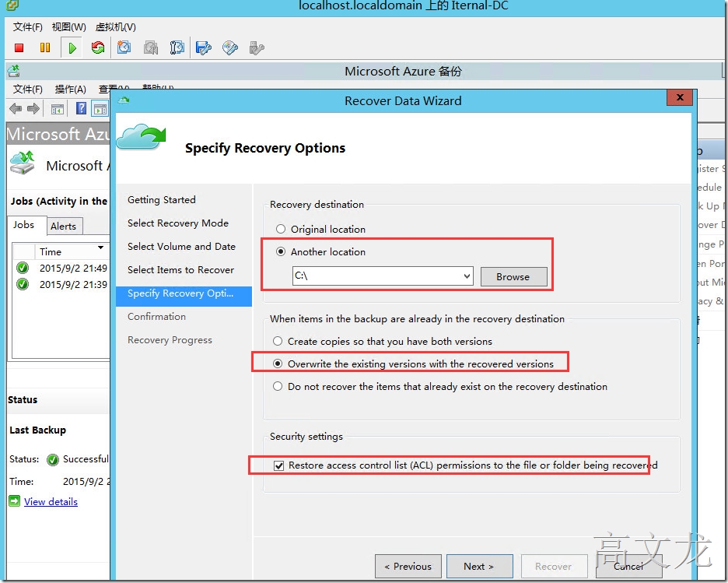Go to the Getting Started wizard step
The width and height of the screenshot is (728, 583).
(x=162, y=200)
